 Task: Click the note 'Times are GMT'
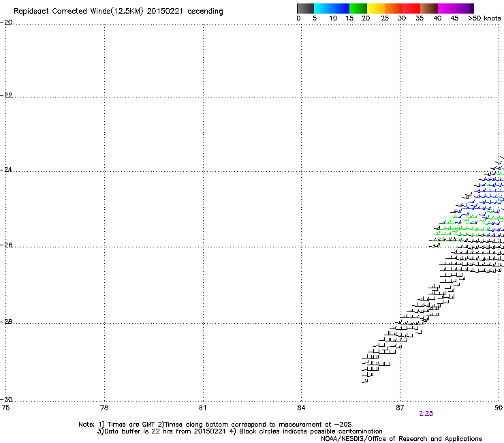point(131,425)
